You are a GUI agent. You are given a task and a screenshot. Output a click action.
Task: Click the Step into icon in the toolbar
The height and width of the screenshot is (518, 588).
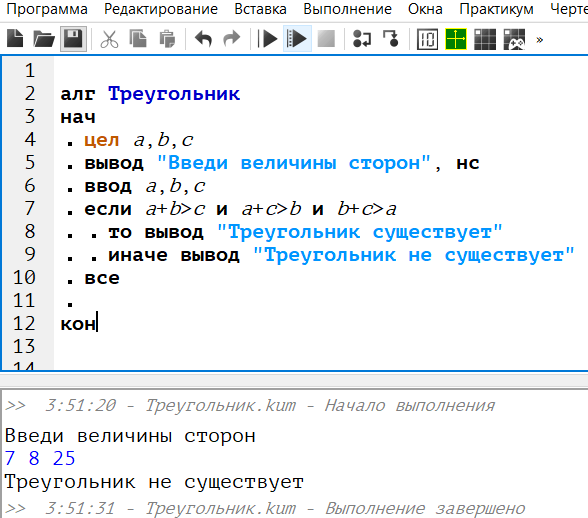click(391, 39)
